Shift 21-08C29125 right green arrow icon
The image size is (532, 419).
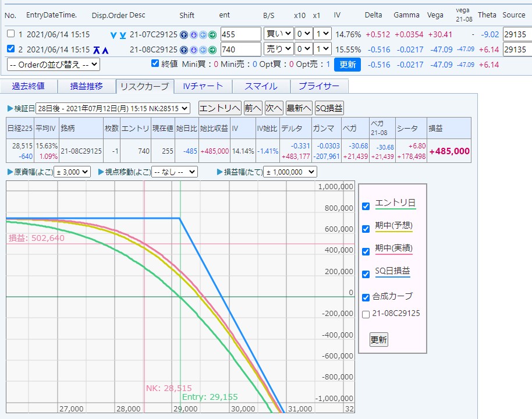pyautogui.click(x=212, y=50)
